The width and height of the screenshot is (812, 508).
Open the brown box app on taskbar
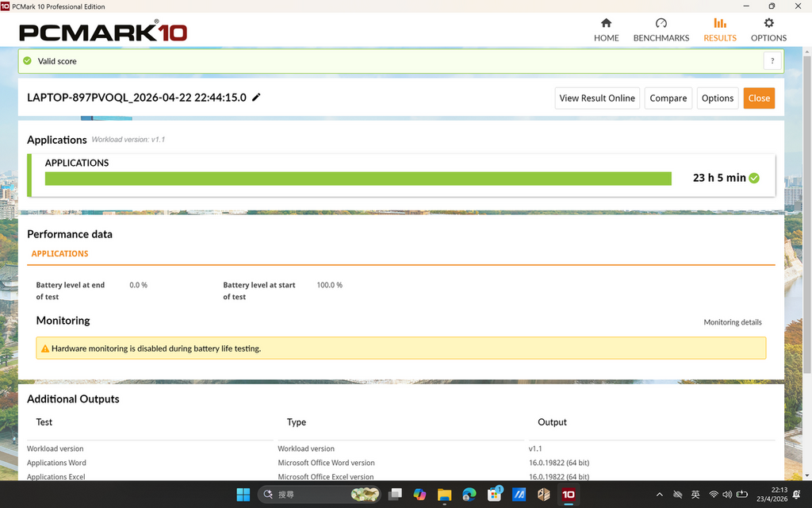544,494
